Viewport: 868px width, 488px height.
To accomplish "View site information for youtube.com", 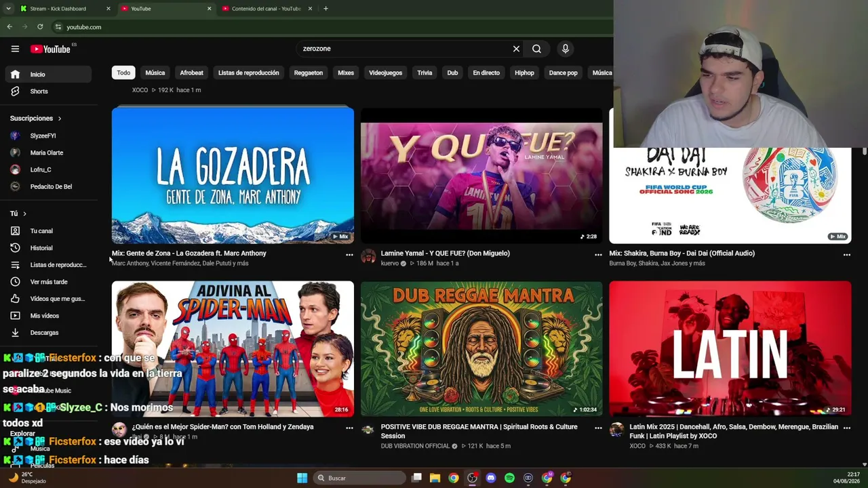I will pos(58,27).
